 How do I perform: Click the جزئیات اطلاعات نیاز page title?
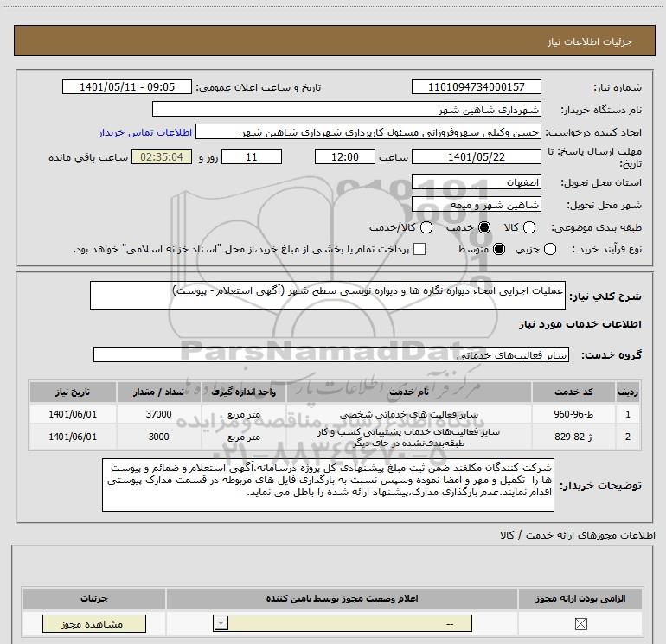click(589, 41)
